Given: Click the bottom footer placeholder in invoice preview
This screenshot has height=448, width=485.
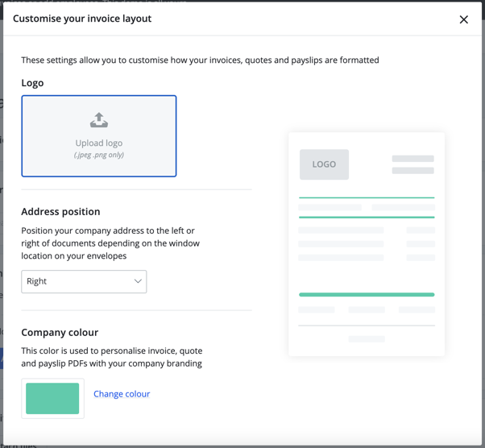Looking at the screenshot, I should (367, 339).
